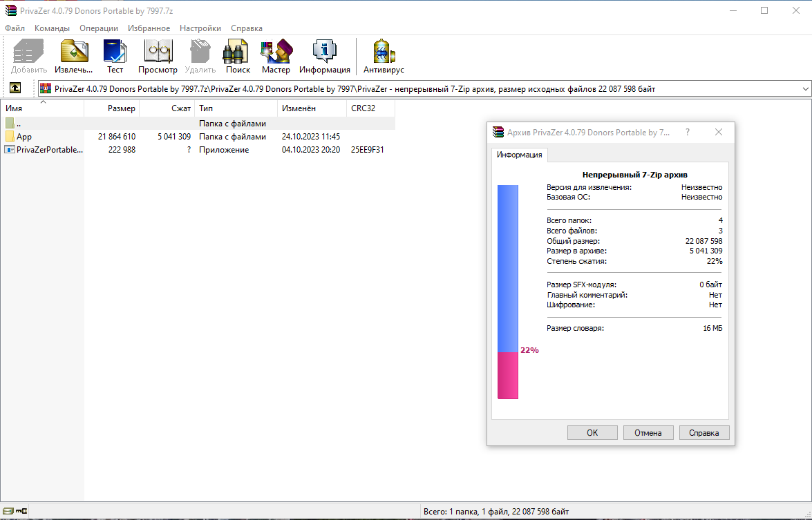
Task: Click the Приложение type cell
Action: pyautogui.click(x=224, y=150)
